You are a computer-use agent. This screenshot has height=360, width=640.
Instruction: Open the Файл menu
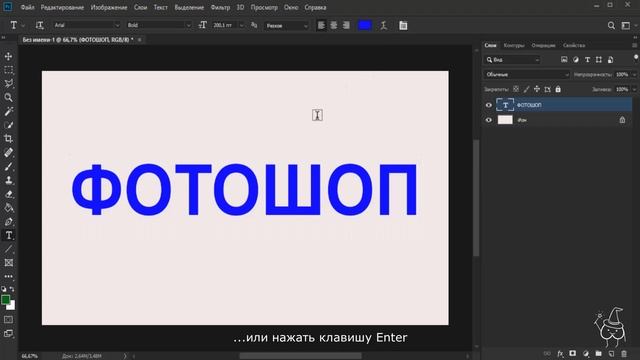pyautogui.click(x=27, y=7)
